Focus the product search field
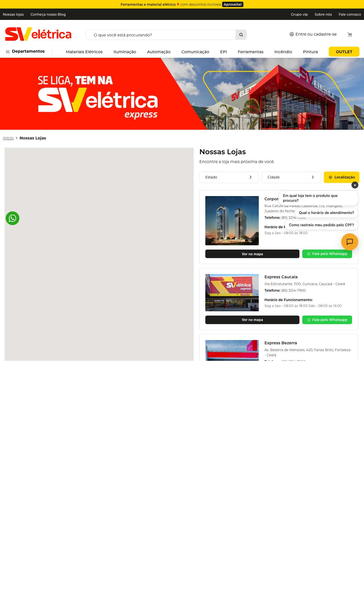Screen dimensions: 364x597 [161, 35]
